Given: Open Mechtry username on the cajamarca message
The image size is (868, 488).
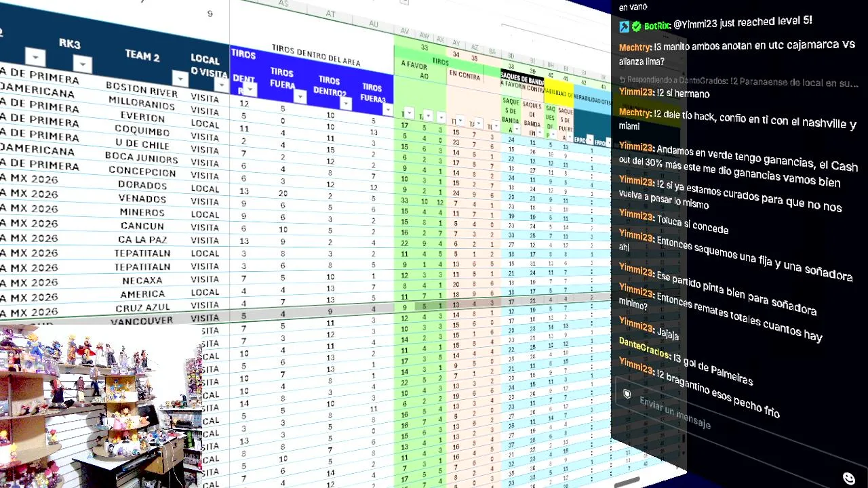Looking at the screenshot, I should 635,47.
